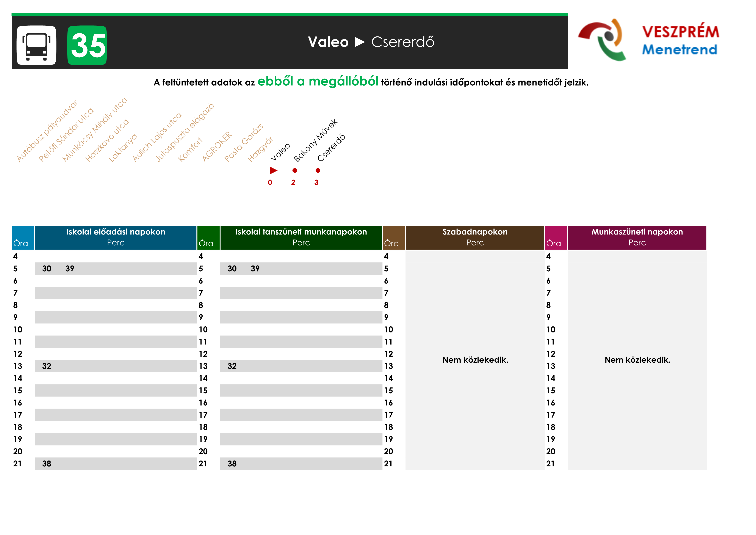Click 'Nem közlekedik.' under Szabadnapokon

(475, 360)
